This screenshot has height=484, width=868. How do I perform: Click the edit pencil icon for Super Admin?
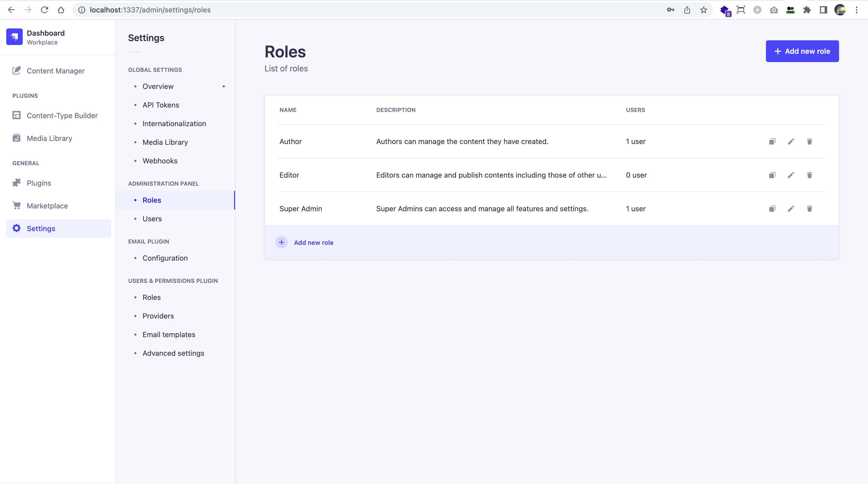click(x=791, y=209)
